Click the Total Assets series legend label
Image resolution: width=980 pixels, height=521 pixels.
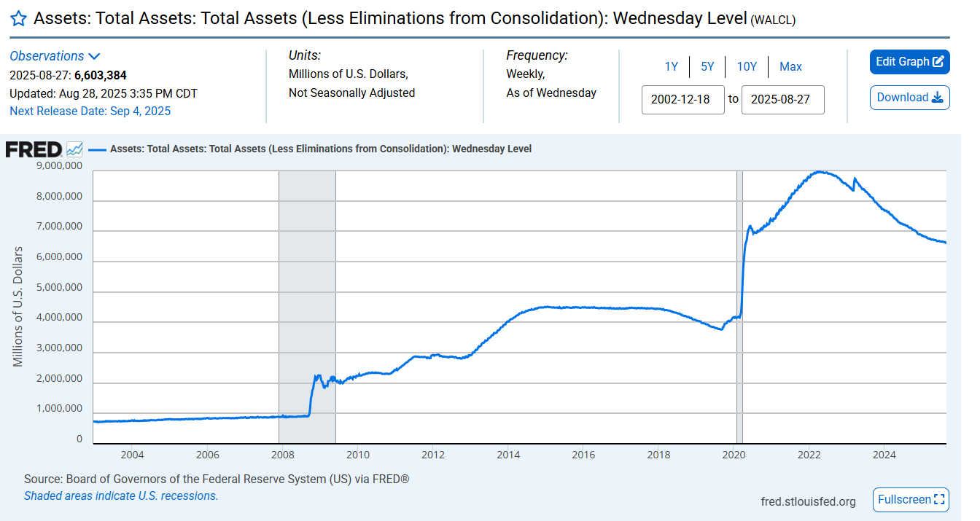pos(321,149)
